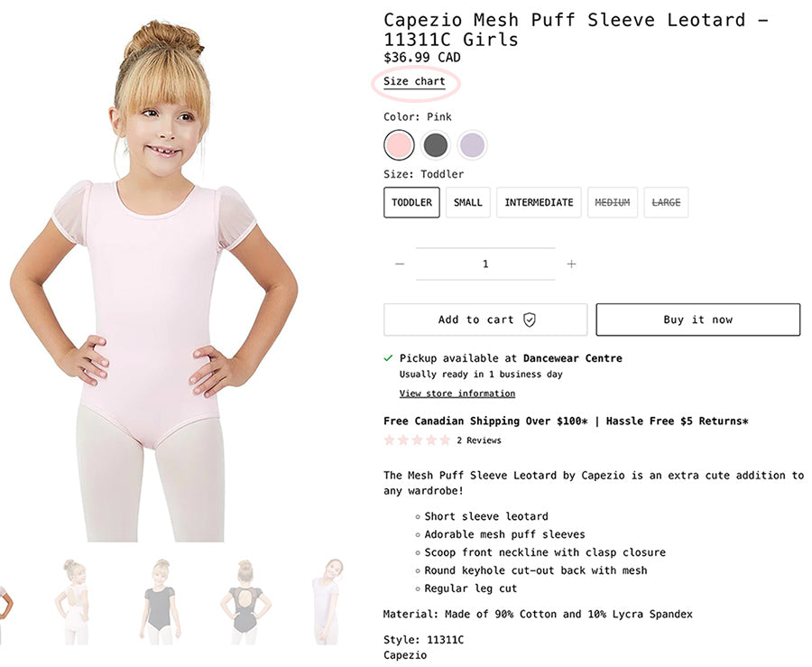Click the Add to cart button
This screenshot has height=667, width=812.
pyautogui.click(x=485, y=320)
